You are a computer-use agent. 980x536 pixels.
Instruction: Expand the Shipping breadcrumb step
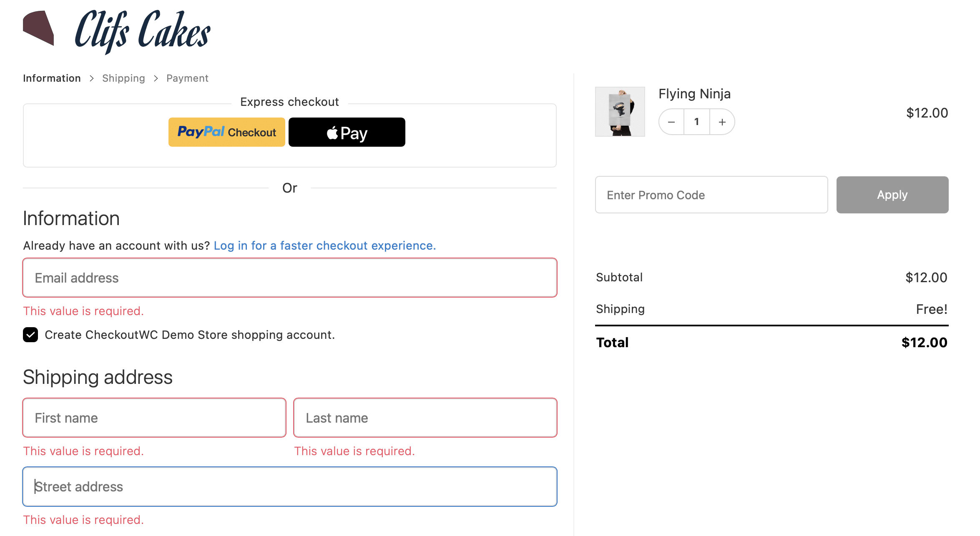pyautogui.click(x=123, y=78)
